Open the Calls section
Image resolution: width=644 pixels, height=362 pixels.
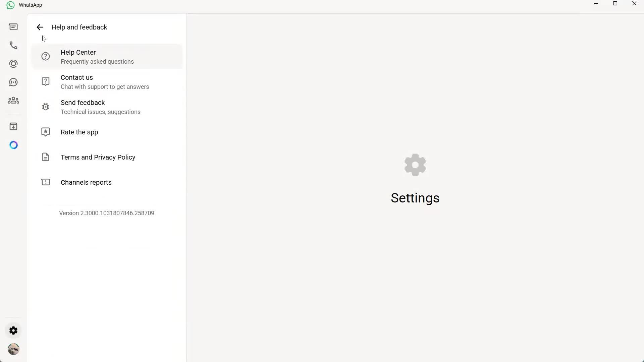pyautogui.click(x=13, y=45)
